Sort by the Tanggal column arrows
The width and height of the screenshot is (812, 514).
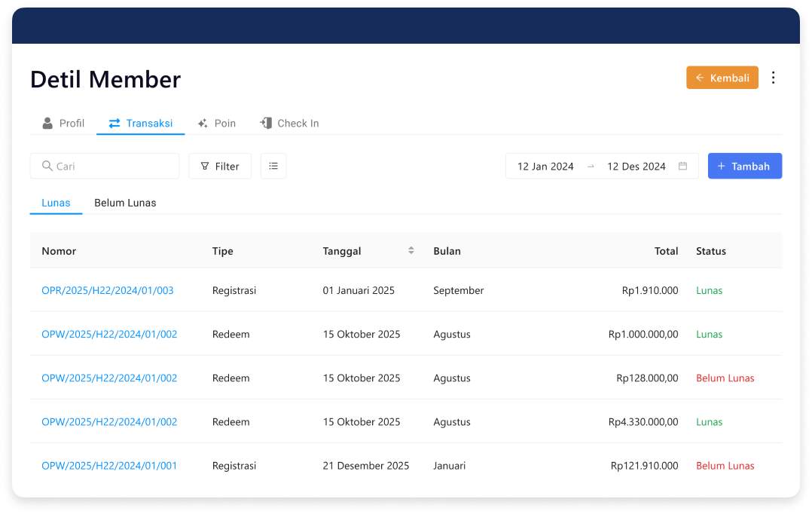(411, 251)
